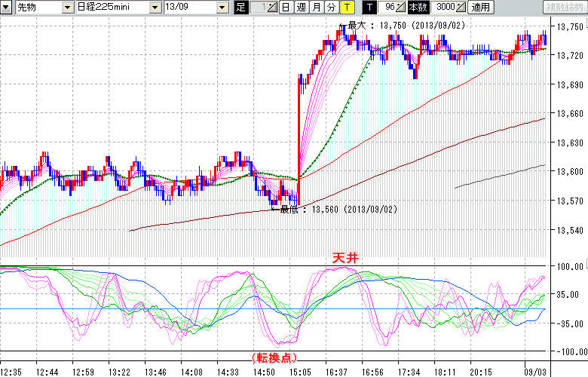Click the 複数銘柄 multiple symbols button
Image resolution: width=588 pixels, height=377 pixels.
(x=564, y=8)
